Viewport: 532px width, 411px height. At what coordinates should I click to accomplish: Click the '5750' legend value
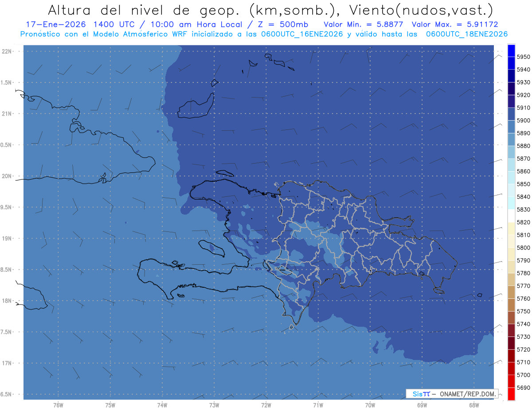[x=524, y=311]
